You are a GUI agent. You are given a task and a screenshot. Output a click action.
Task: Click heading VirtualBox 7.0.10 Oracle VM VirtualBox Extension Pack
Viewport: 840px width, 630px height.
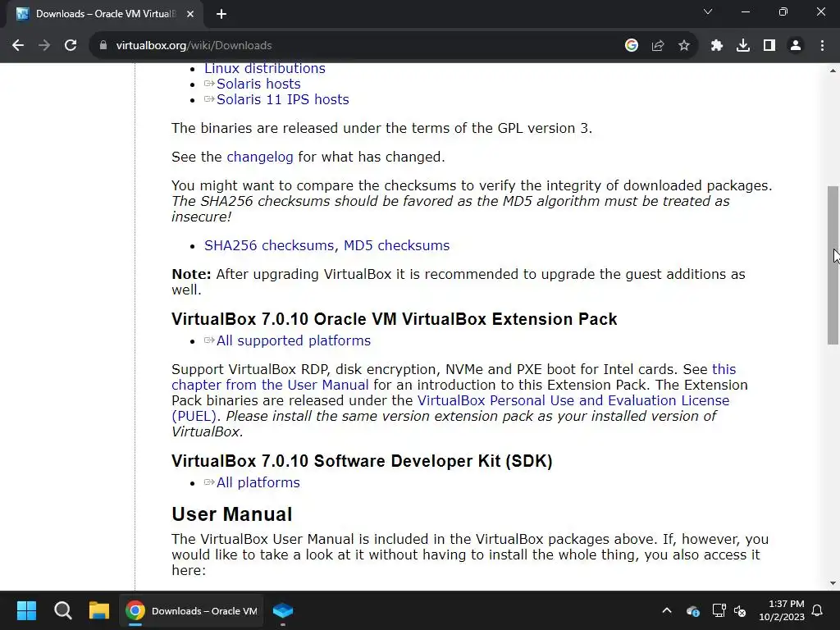(x=395, y=319)
